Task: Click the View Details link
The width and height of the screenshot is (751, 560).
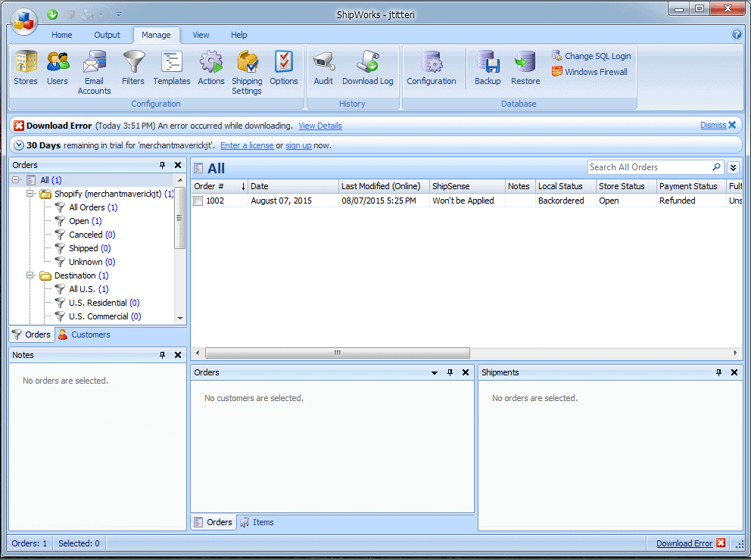Action: pyautogui.click(x=320, y=126)
